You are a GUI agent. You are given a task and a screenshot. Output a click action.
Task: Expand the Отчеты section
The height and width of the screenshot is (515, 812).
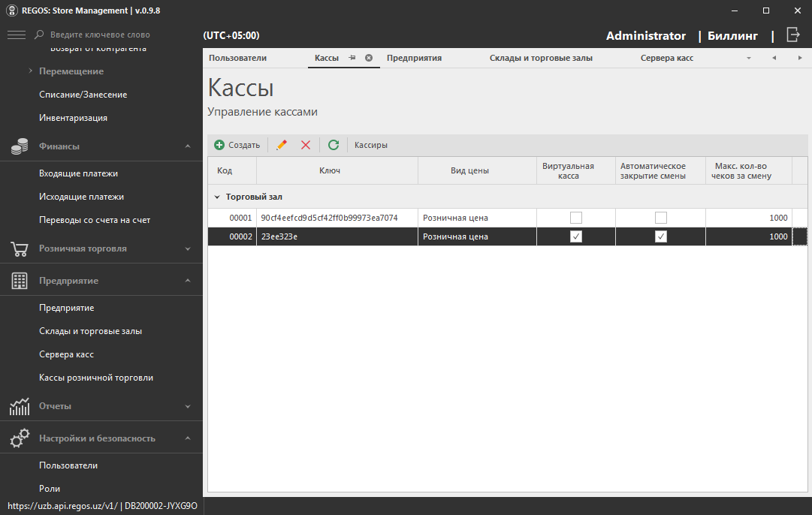[188, 406]
